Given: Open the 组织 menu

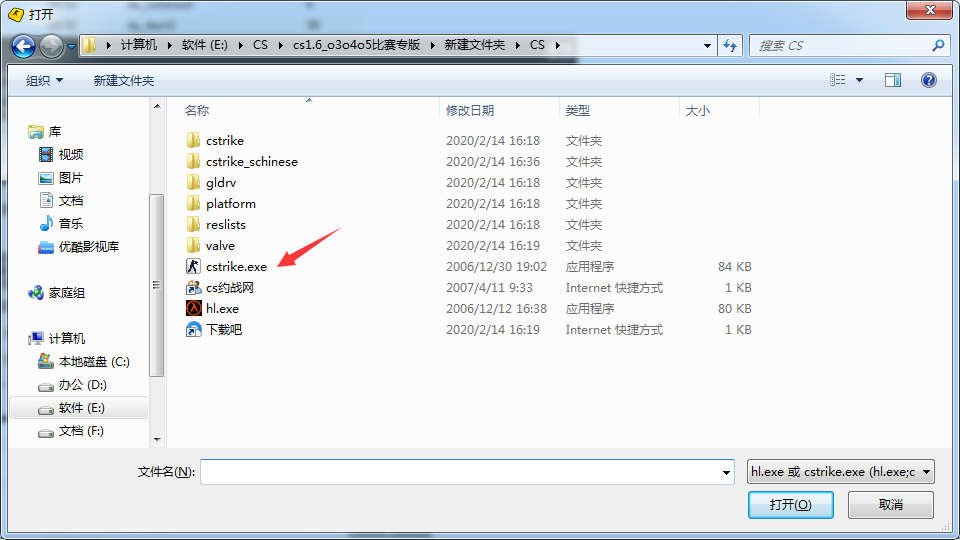Looking at the screenshot, I should [x=44, y=80].
